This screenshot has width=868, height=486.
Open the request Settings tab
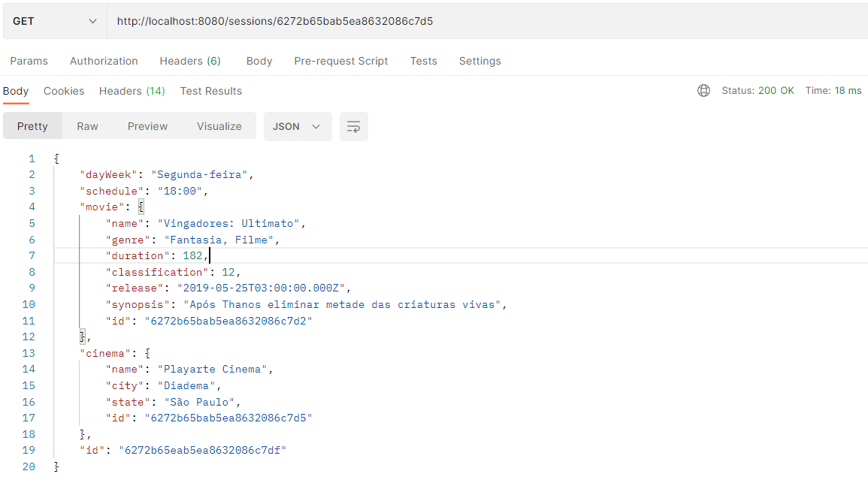pos(479,61)
